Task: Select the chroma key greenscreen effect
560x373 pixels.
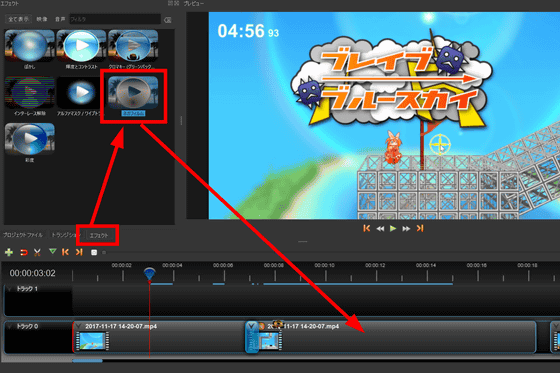Action: point(133,46)
